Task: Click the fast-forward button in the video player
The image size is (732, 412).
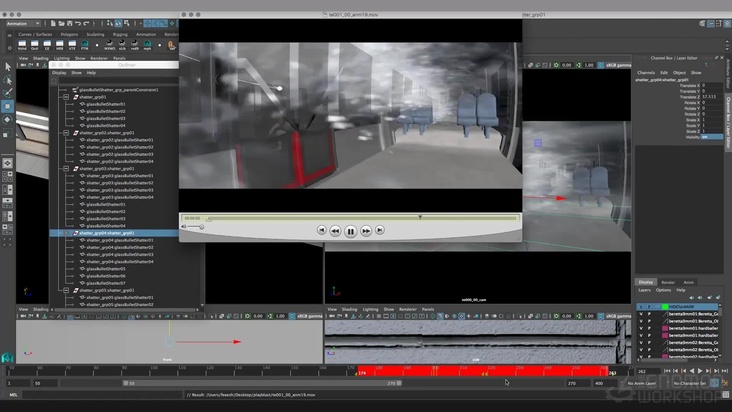Action: pos(366,231)
